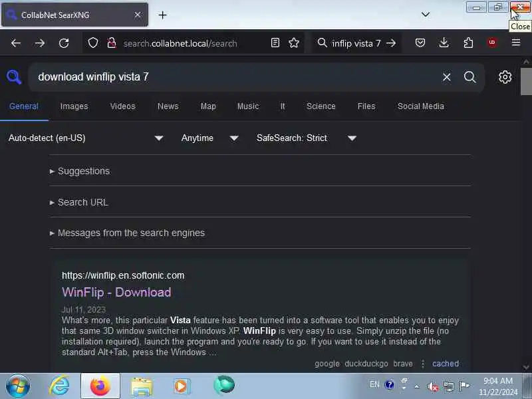Open the SafeSearch Strict dropdown
Viewport: 532px width, 399px height.
(307, 138)
